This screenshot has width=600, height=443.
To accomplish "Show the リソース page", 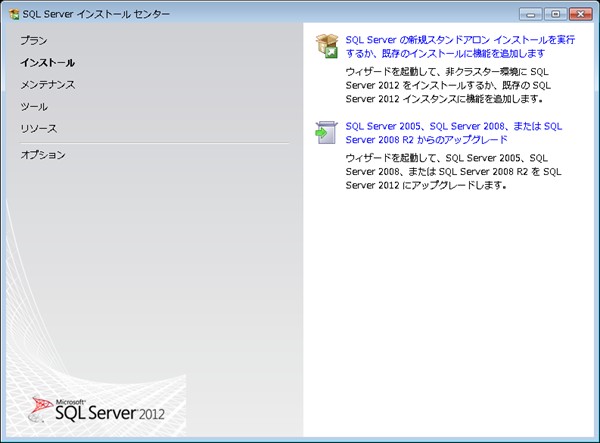I will tap(39, 129).
